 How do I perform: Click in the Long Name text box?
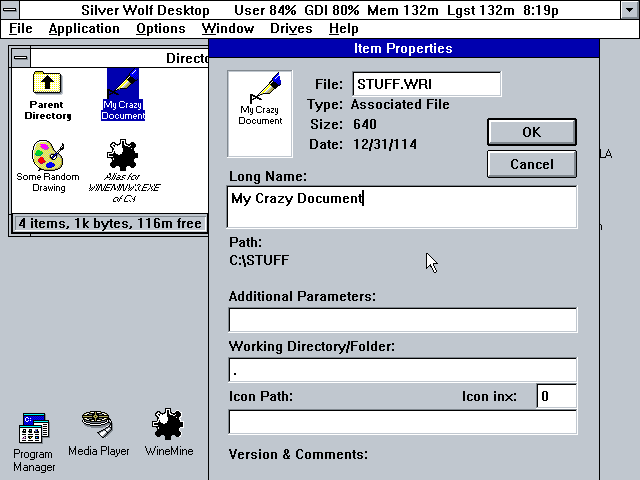[x=402, y=207]
